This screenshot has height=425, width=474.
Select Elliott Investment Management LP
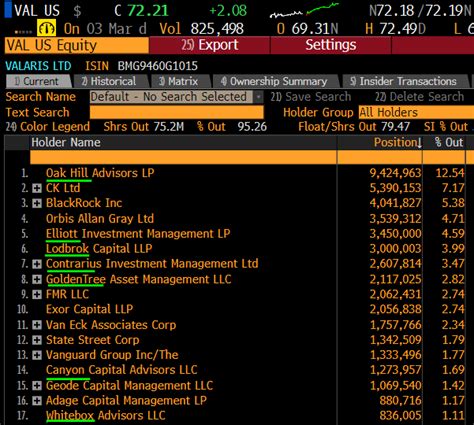(138, 234)
